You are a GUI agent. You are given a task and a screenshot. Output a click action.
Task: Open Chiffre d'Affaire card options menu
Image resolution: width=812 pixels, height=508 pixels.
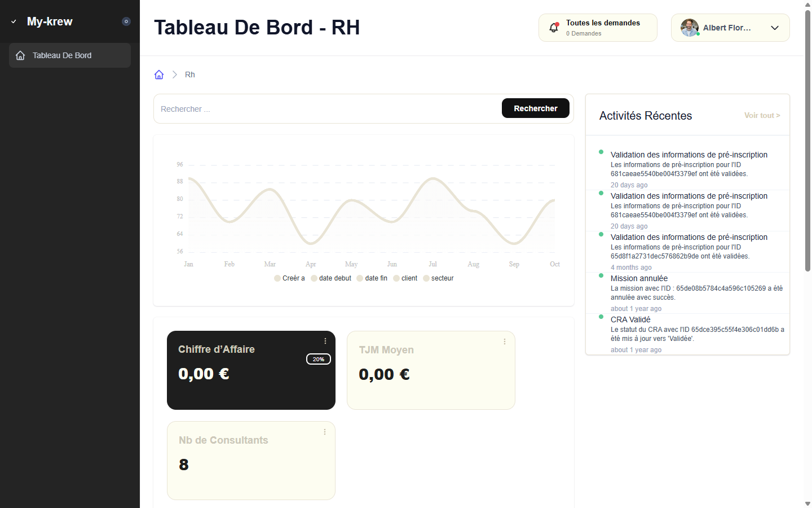pos(325,341)
